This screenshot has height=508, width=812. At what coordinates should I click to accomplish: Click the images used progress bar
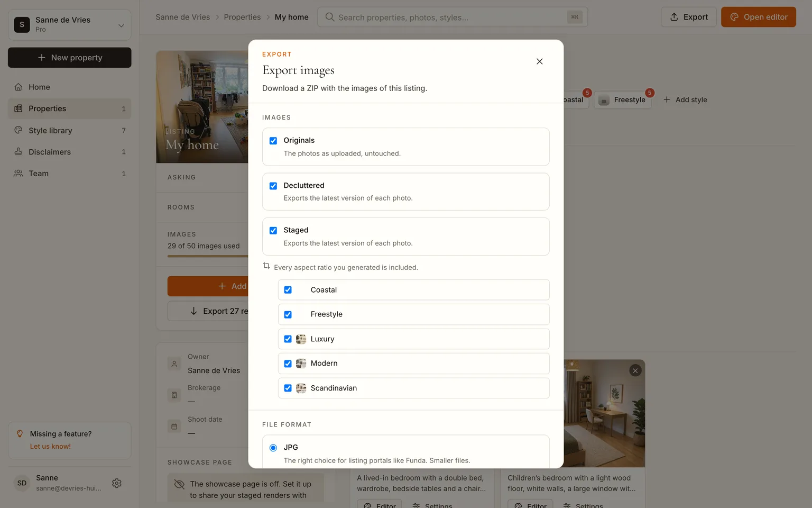pyautogui.click(x=208, y=256)
